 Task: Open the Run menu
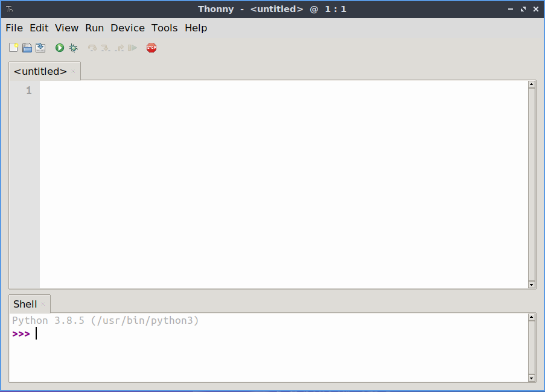[94, 28]
